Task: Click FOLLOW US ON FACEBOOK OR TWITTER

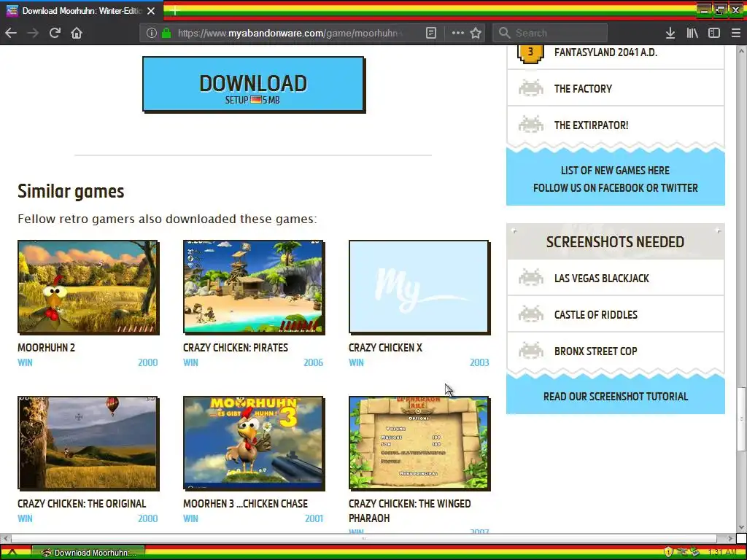Action: click(x=615, y=188)
